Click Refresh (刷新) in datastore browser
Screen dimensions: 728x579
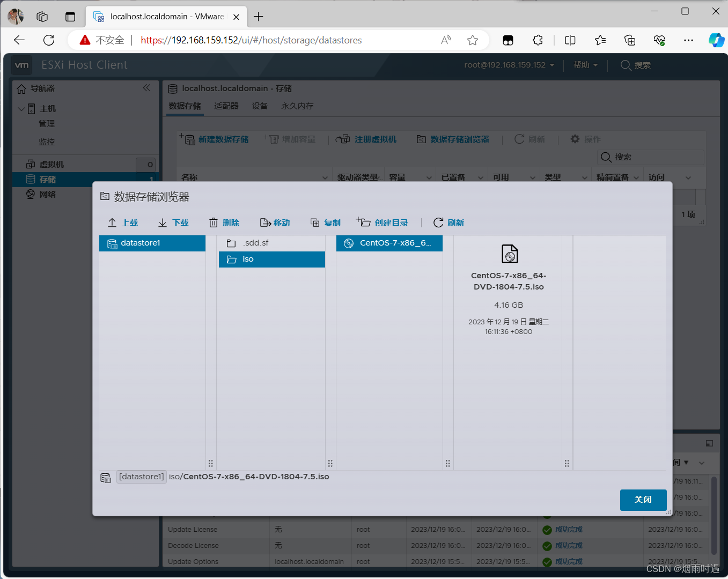[x=448, y=222]
